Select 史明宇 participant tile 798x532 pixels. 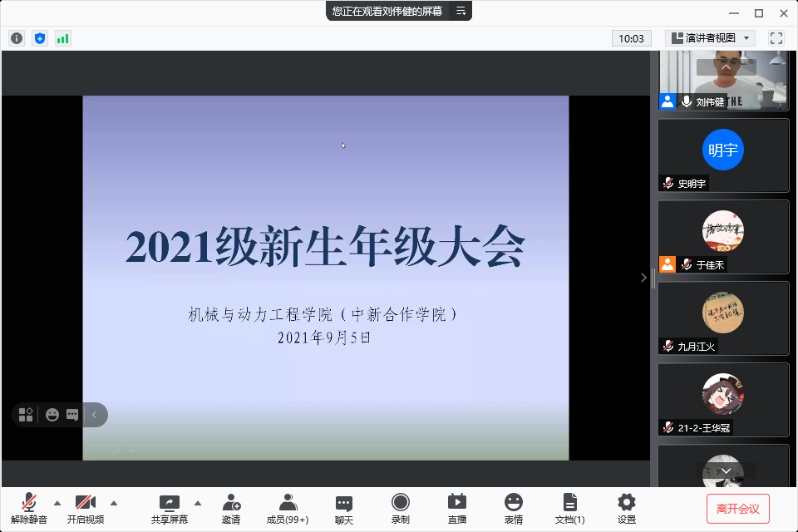coord(723,155)
